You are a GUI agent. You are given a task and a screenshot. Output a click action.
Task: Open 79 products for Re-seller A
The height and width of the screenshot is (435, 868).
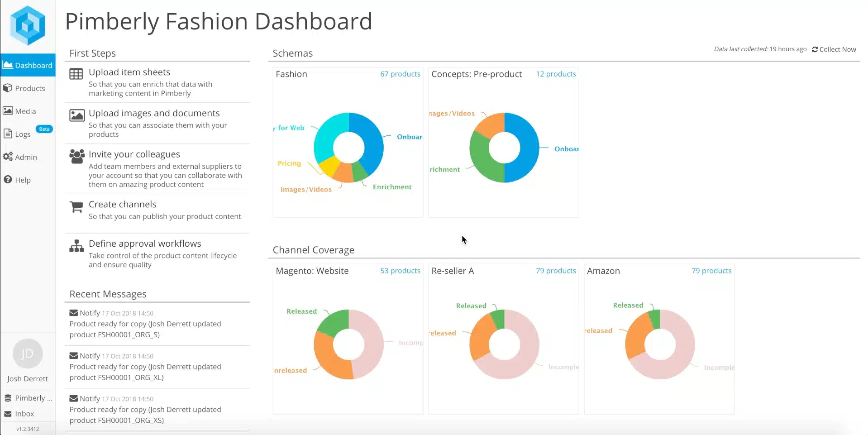click(556, 271)
